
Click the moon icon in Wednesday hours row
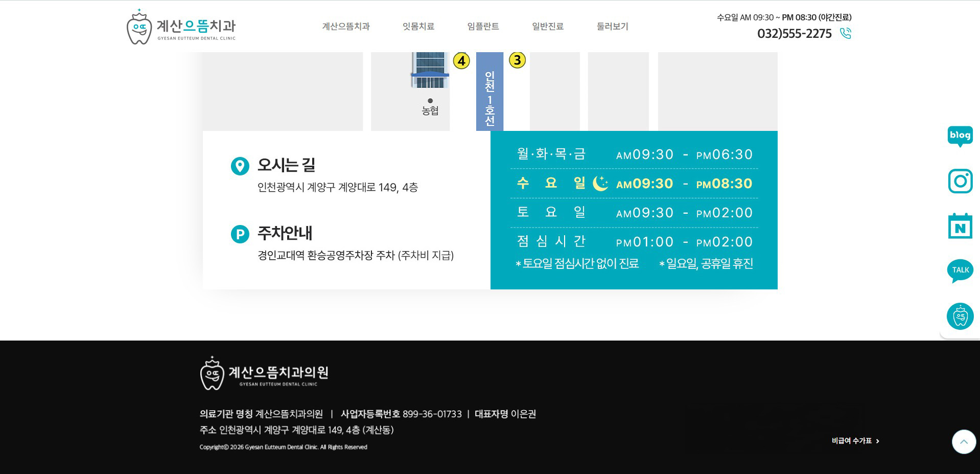[601, 183]
